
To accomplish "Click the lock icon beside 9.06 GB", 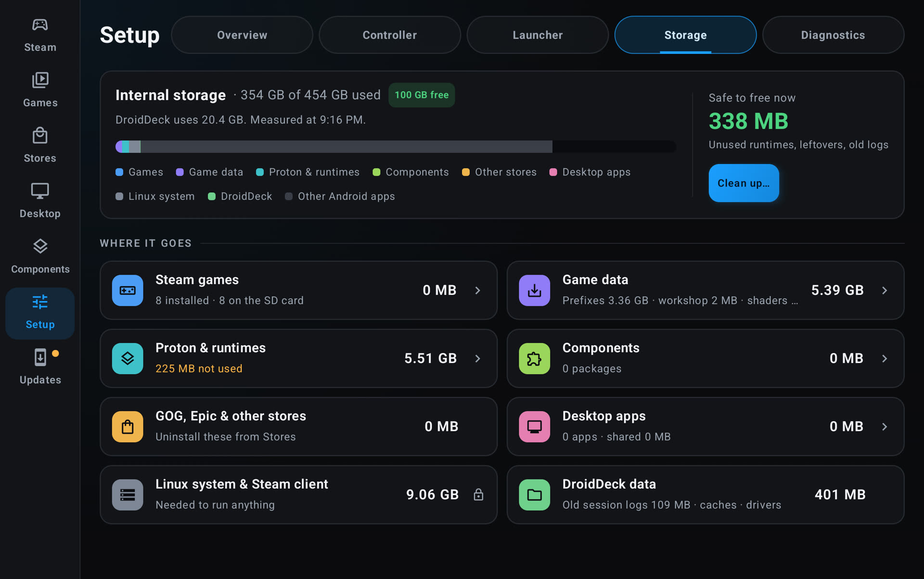I will point(478,494).
